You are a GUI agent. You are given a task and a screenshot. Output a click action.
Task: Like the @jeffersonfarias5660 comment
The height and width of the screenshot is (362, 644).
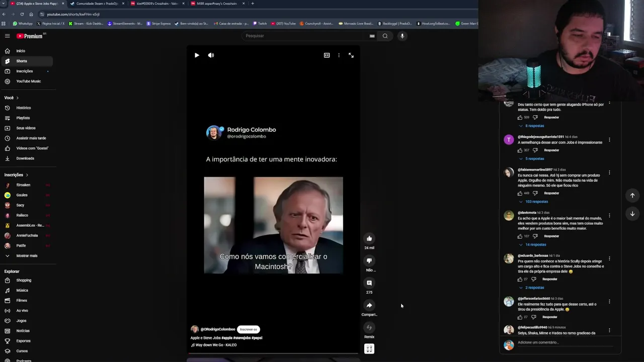pyautogui.click(x=520, y=317)
